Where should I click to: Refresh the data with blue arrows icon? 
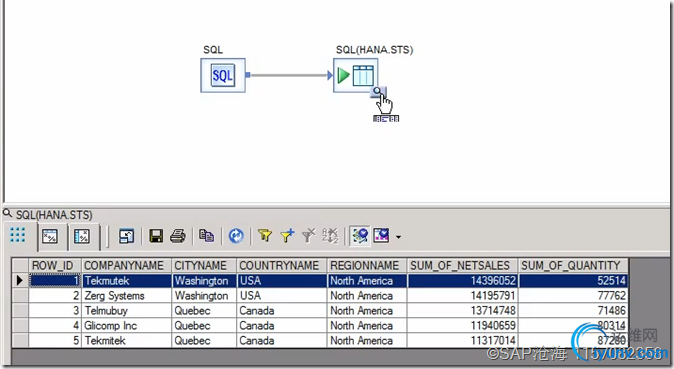point(236,236)
